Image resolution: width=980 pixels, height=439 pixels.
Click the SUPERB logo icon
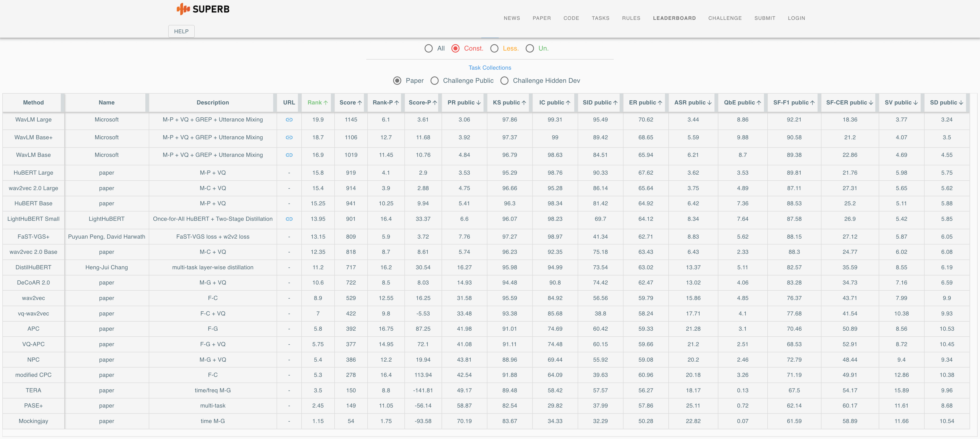click(183, 9)
